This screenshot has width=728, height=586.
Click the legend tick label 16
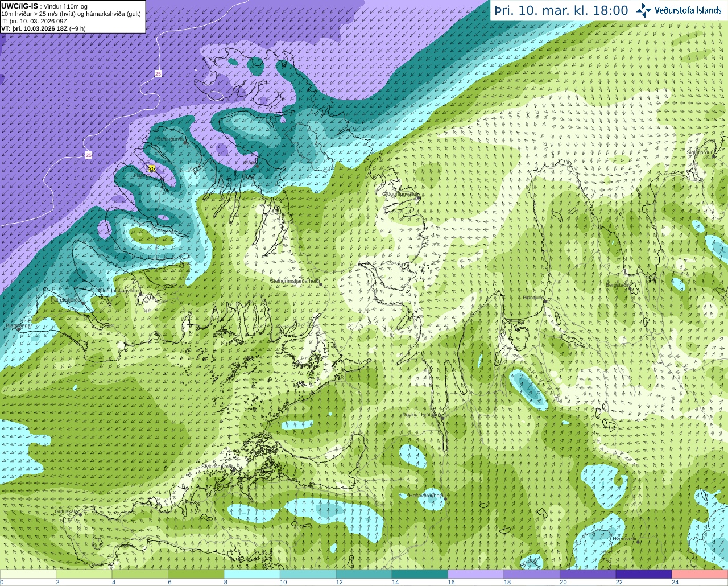click(451, 582)
